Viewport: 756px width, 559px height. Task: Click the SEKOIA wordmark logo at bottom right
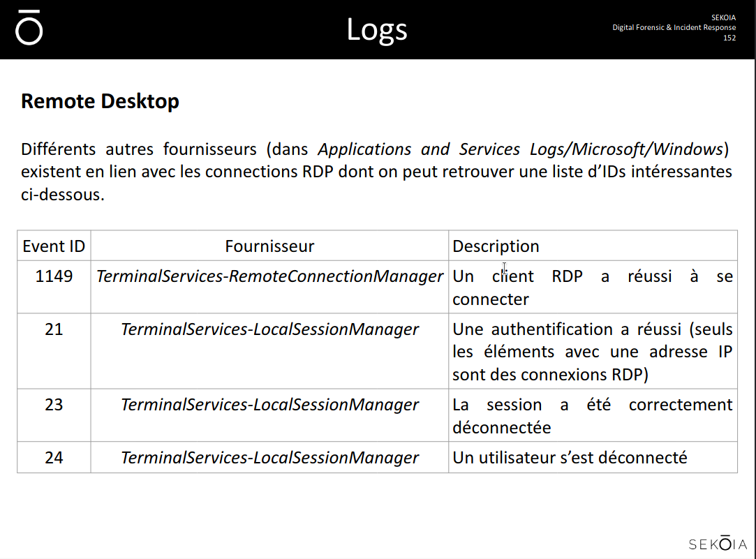click(718, 544)
